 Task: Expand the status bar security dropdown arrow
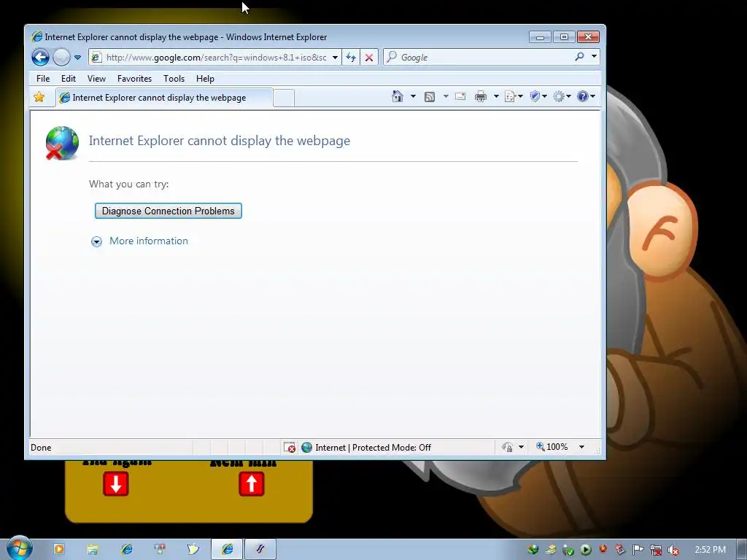[x=521, y=447]
